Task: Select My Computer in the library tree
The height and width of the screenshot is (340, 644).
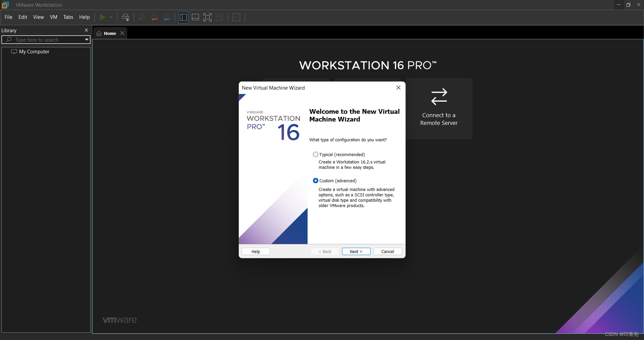Action: tap(34, 52)
